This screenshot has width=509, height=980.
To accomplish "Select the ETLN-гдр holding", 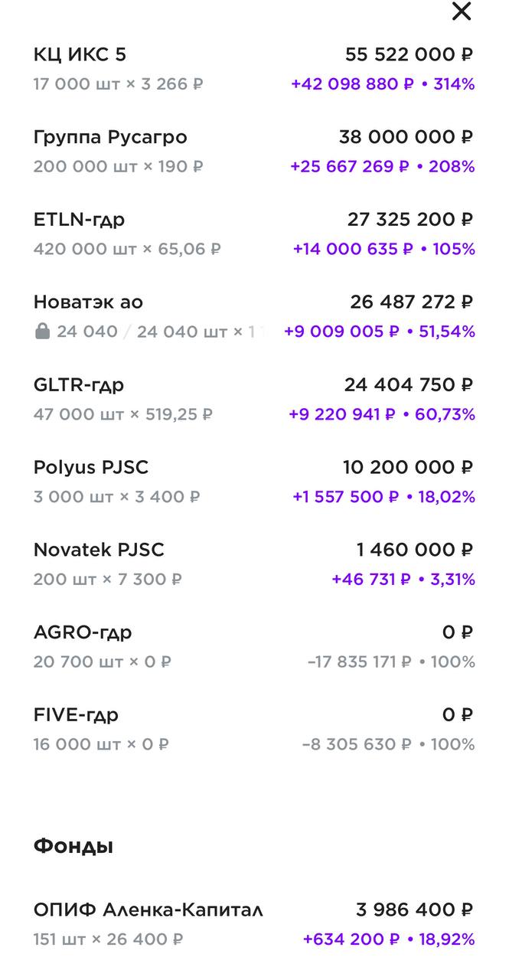I will (x=79, y=220).
